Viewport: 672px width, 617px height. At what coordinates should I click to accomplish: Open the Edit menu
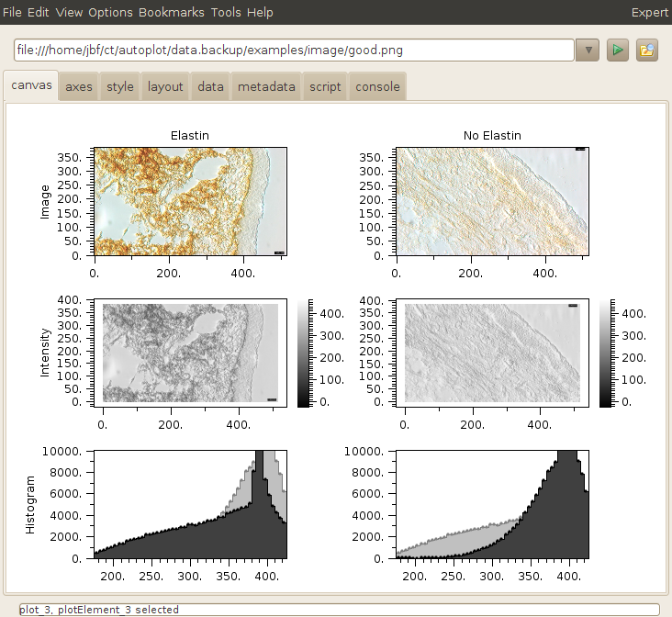point(39,13)
